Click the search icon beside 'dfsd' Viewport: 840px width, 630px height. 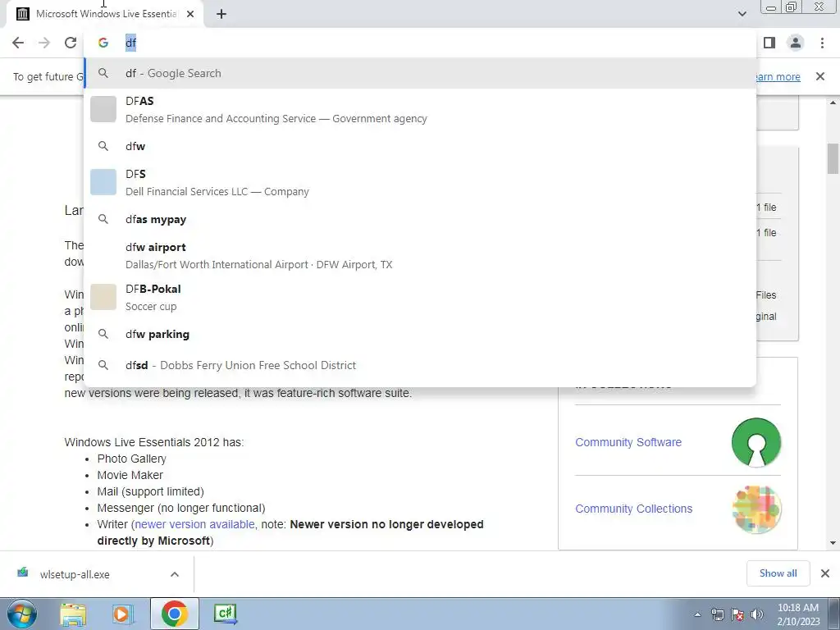pyautogui.click(x=103, y=365)
